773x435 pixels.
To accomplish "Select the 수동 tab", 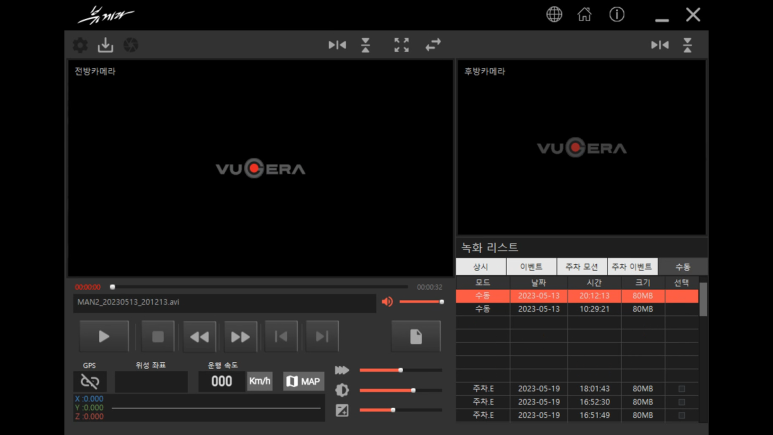I will [683, 267].
